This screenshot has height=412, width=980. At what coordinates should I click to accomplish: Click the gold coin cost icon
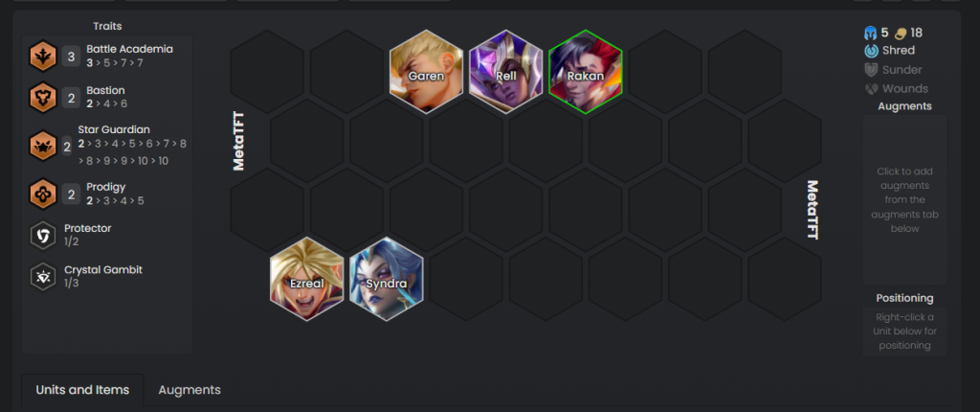[x=901, y=34]
